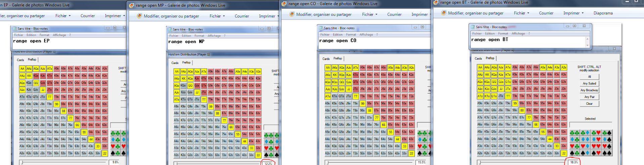The image size is (644, 165).
Task: Click Modifier icon in range open MP gallery
Action: (139, 16)
